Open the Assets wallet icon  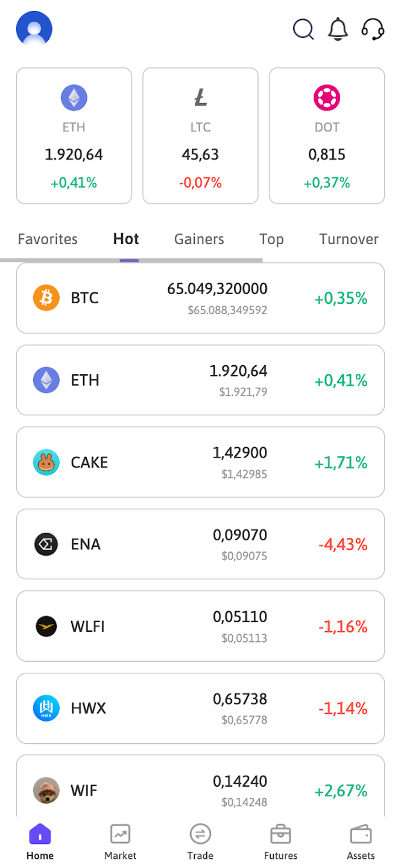[x=361, y=834]
